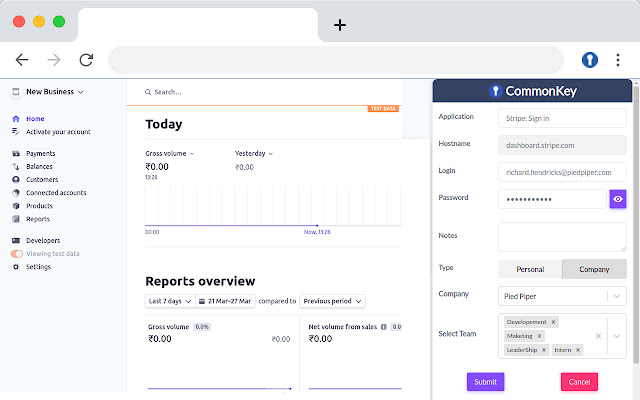This screenshot has height=400, width=640.
Task: Remove the Maketing team tag
Action: (x=539, y=336)
